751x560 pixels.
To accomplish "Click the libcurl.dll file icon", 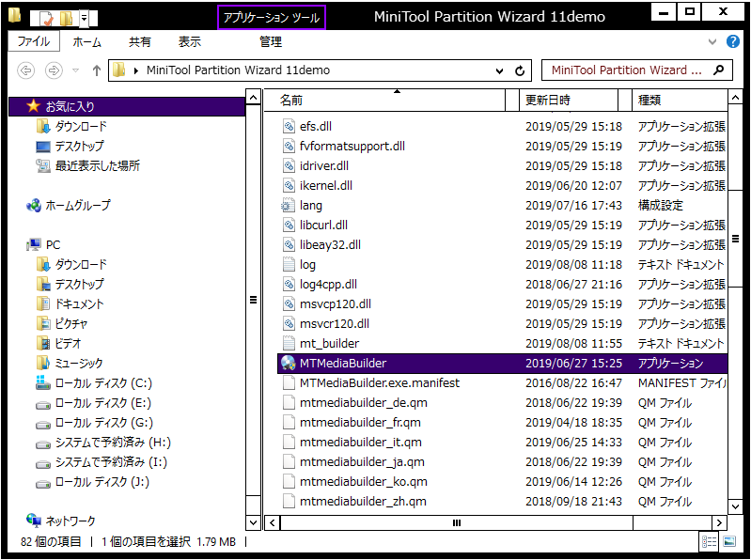I will click(x=289, y=225).
